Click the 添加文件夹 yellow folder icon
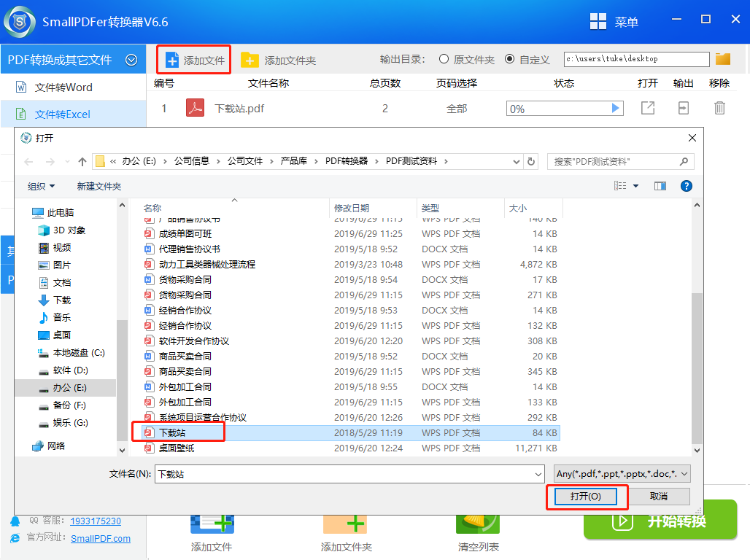750x560 pixels. point(250,61)
